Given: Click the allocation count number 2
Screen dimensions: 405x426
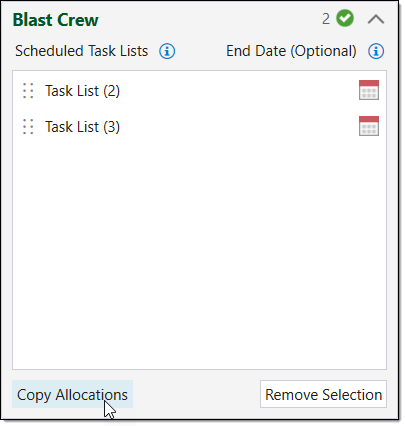Looking at the screenshot, I should click(x=326, y=19).
